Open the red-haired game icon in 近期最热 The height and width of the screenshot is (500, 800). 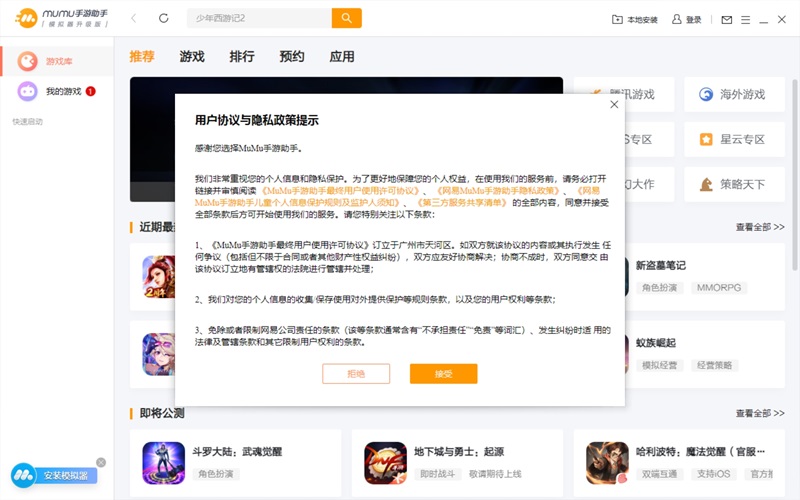(159, 277)
